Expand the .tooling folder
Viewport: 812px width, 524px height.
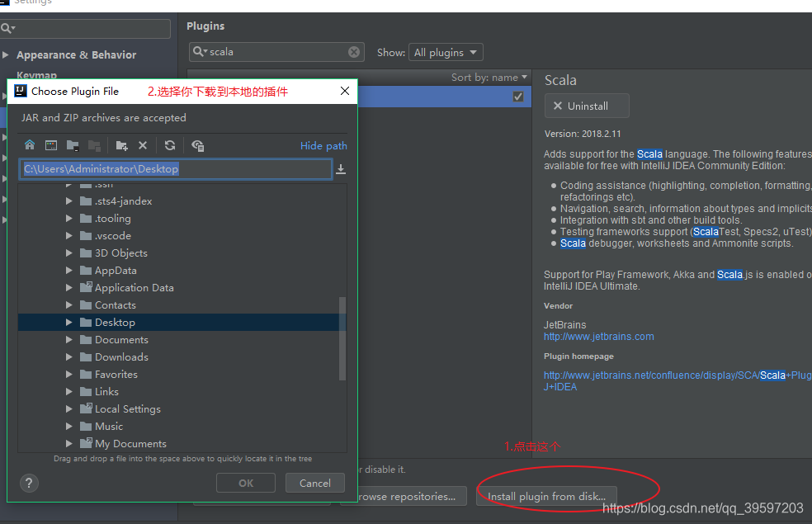pos(68,219)
